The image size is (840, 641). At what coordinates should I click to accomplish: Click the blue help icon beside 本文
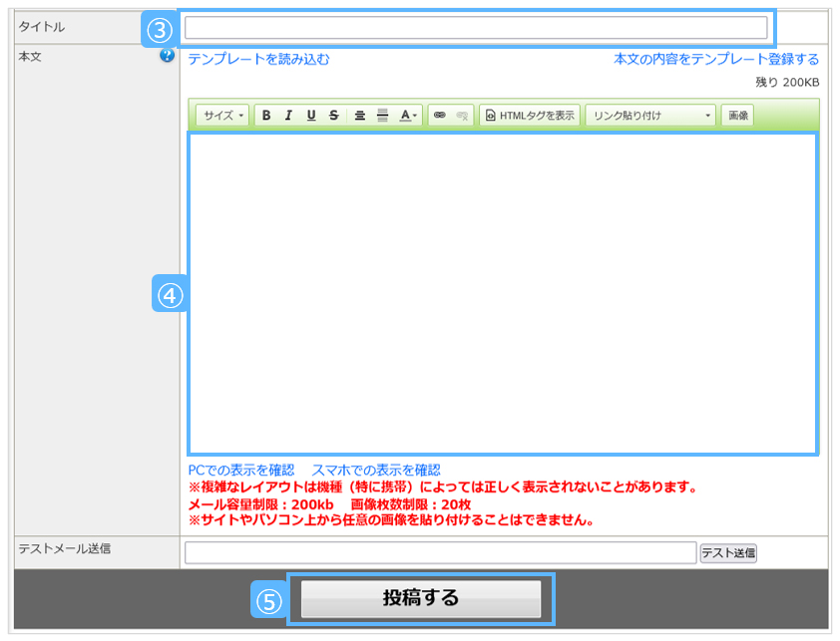167,56
